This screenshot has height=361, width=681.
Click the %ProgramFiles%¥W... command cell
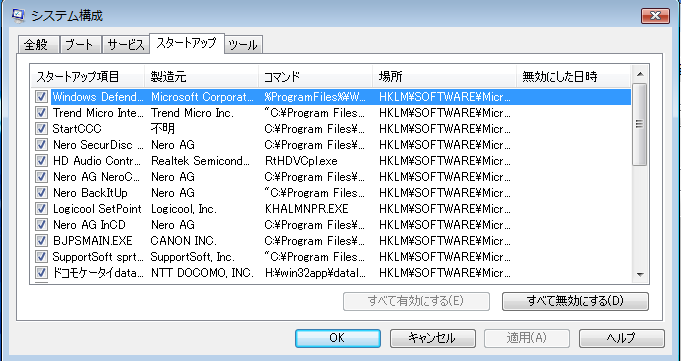(315, 97)
